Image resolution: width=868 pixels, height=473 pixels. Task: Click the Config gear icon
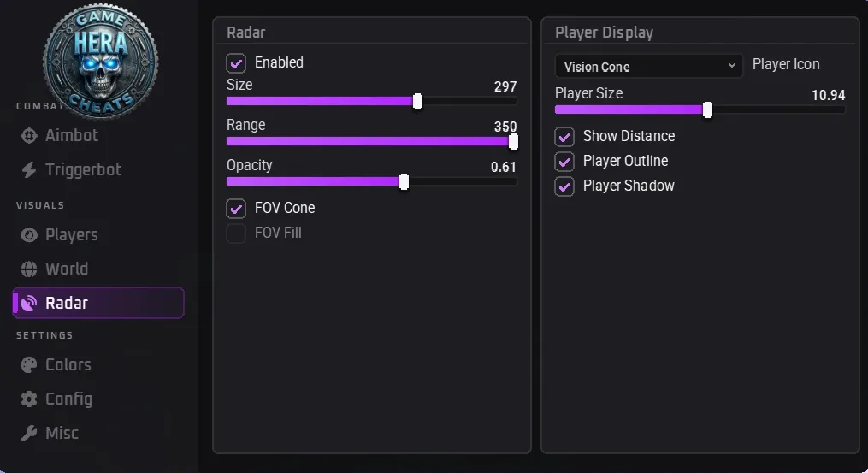[x=29, y=399]
